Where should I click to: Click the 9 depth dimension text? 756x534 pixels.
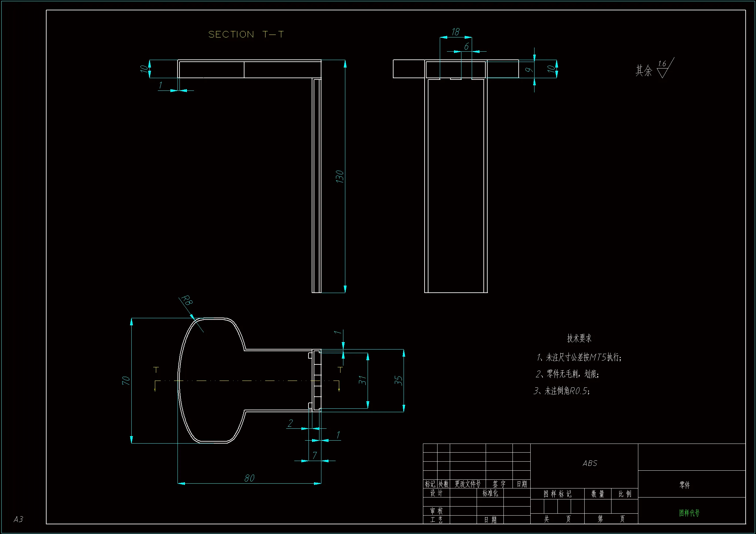pos(528,70)
